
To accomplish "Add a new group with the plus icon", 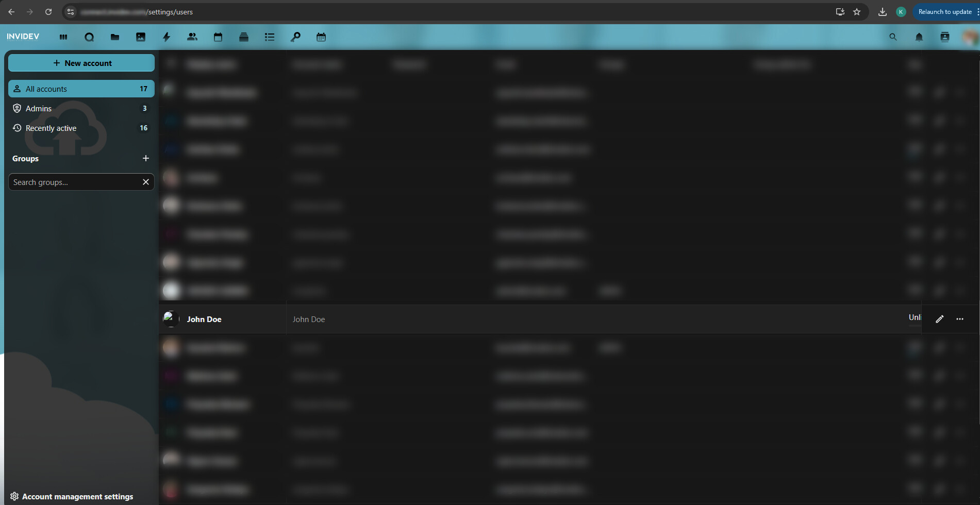I will (x=146, y=158).
